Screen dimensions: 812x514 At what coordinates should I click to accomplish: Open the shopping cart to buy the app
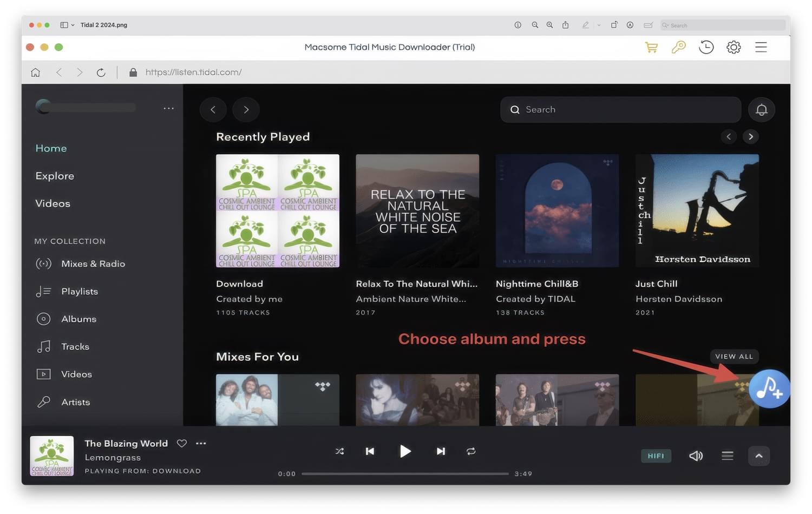[x=651, y=47]
